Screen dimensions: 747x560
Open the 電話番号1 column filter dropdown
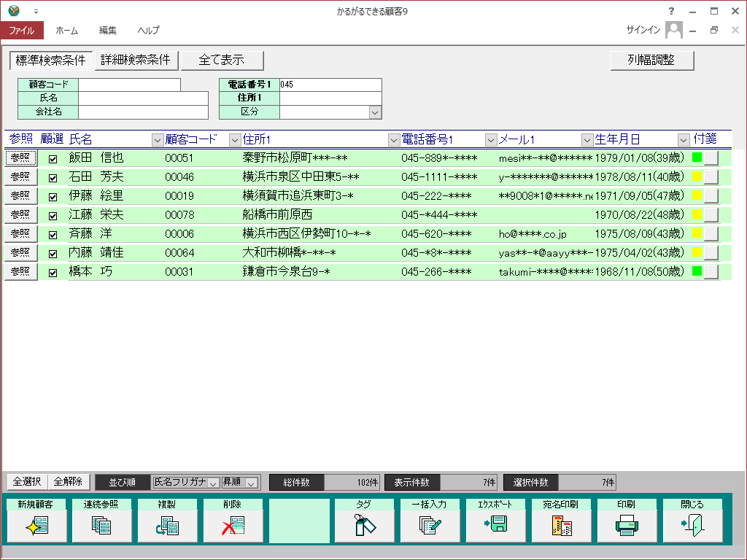pyautogui.click(x=491, y=140)
